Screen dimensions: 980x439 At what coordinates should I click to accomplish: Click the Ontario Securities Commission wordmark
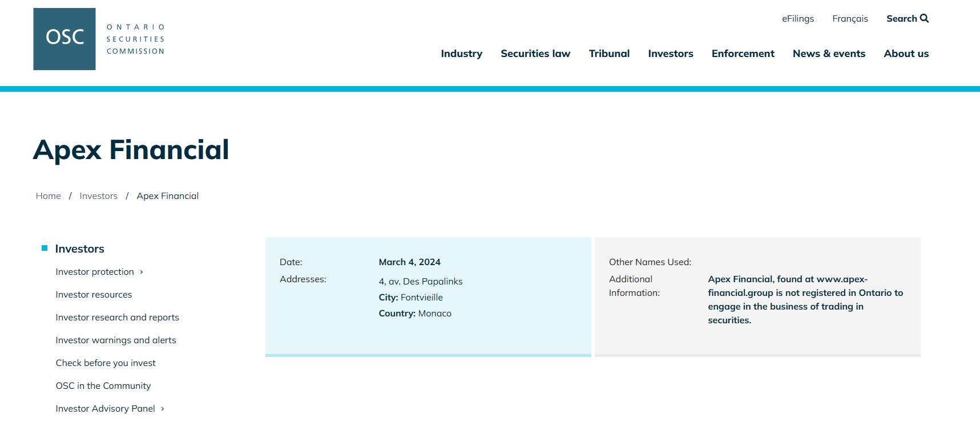pyautogui.click(x=136, y=39)
